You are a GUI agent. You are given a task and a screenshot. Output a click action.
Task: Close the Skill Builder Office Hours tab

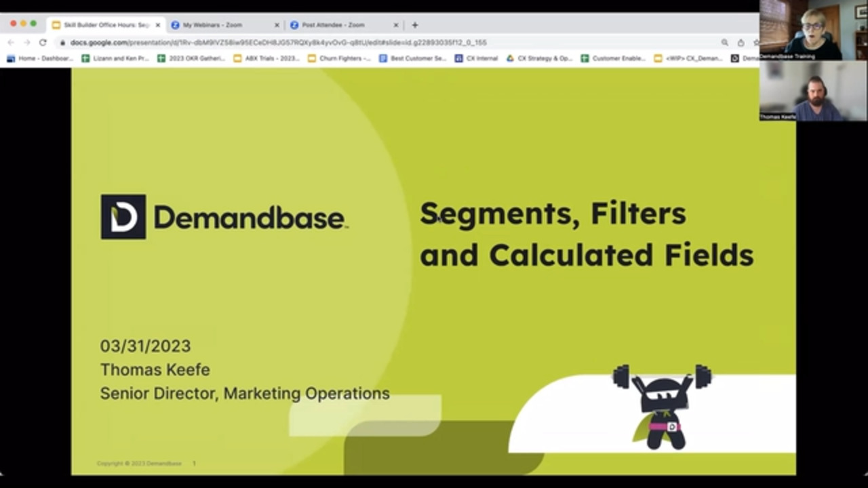point(158,25)
